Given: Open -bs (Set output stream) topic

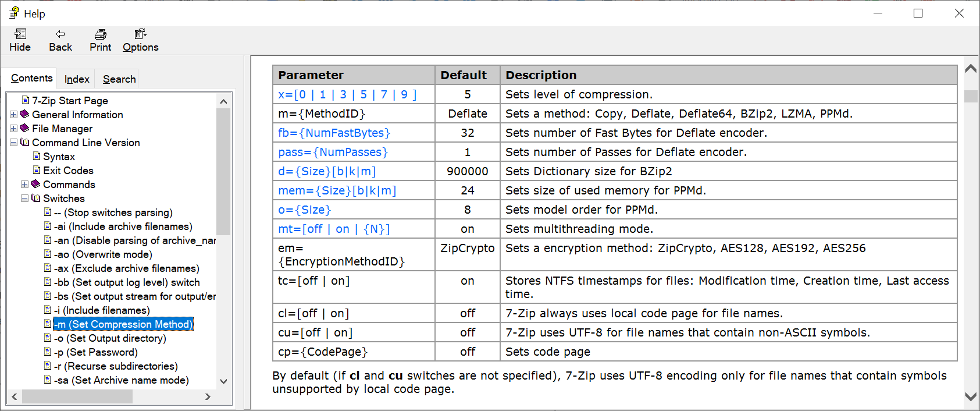Looking at the screenshot, I should [x=135, y=296].
